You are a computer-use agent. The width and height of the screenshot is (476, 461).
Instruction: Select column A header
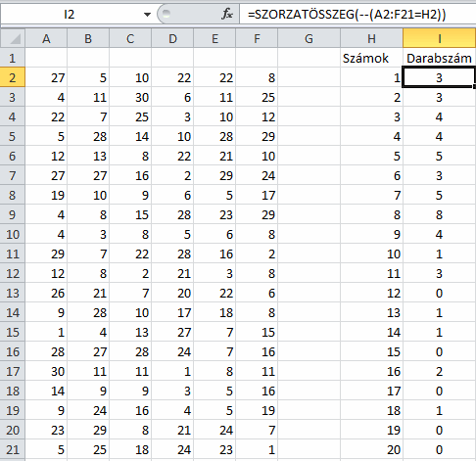click(46, 38)
